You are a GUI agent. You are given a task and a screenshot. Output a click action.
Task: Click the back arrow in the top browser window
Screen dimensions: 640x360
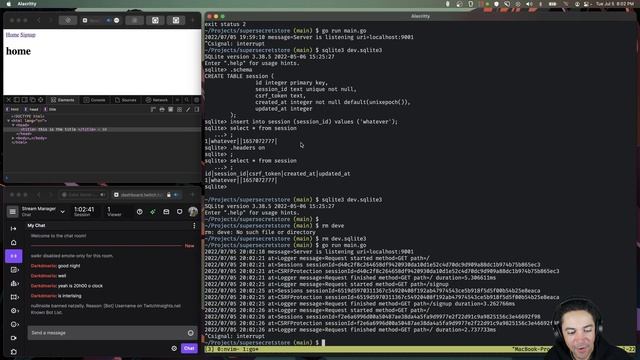[38, 20]
